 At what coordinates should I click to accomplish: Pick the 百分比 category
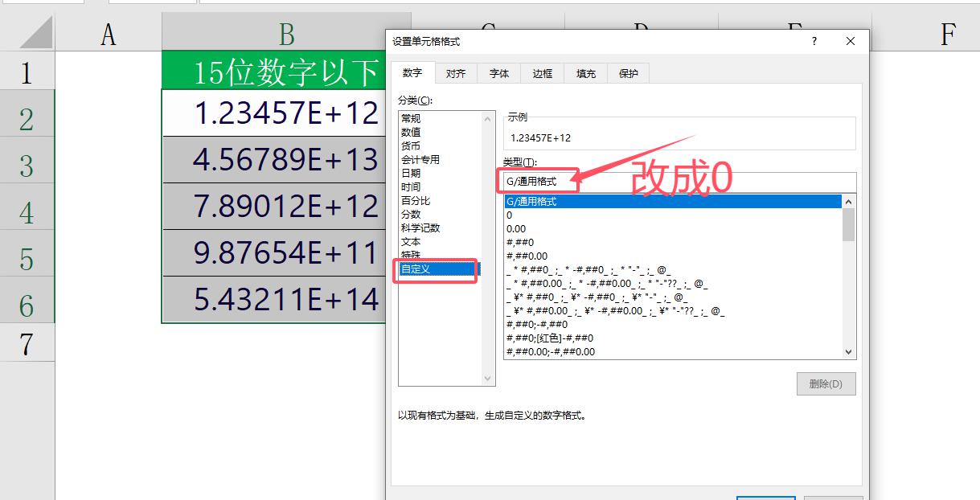(x=440, y=200)
